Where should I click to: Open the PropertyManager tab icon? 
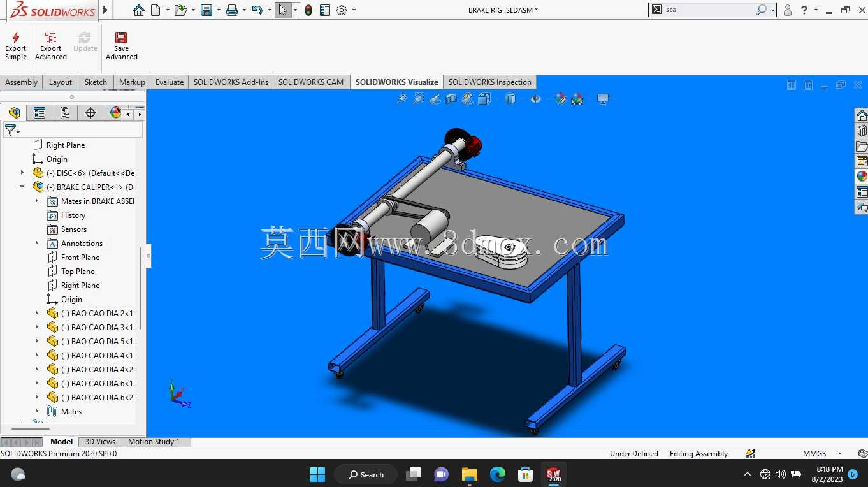(x=40, y=113)
